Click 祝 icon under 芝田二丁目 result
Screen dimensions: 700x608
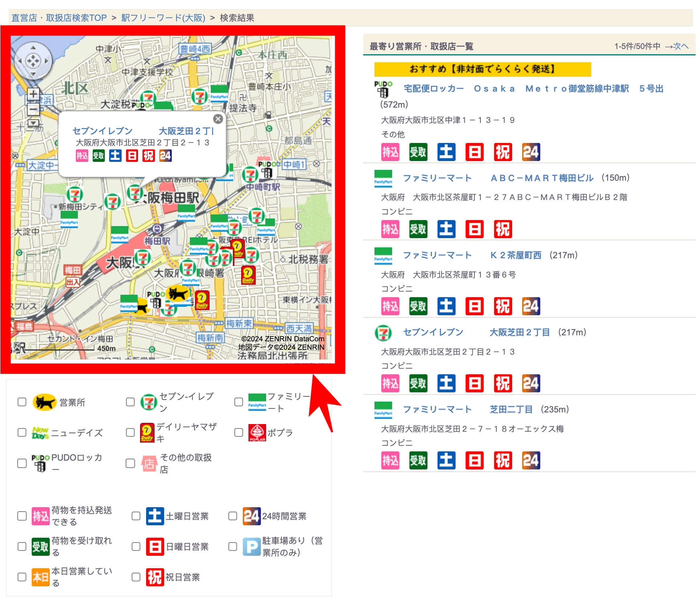pyautogui.click(x=503, y=460)
